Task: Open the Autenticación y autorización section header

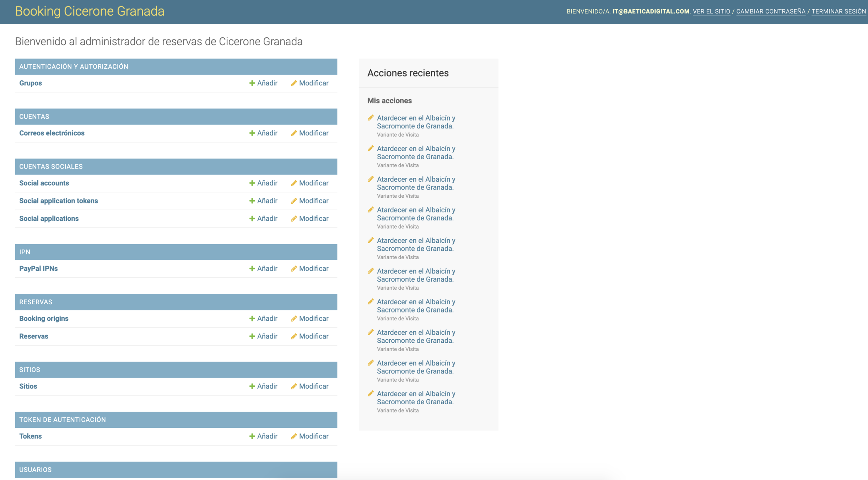Action: (x=74, y=66)
